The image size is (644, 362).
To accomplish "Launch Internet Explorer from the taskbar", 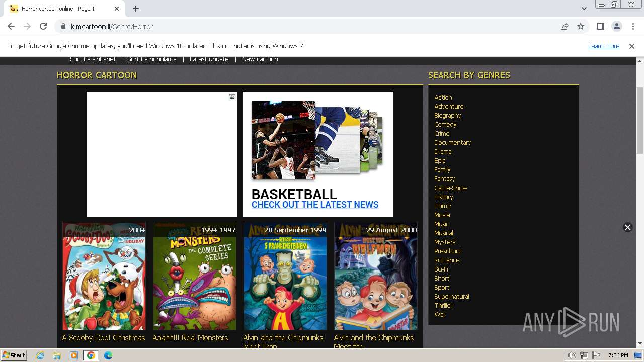I will [40, 355].
